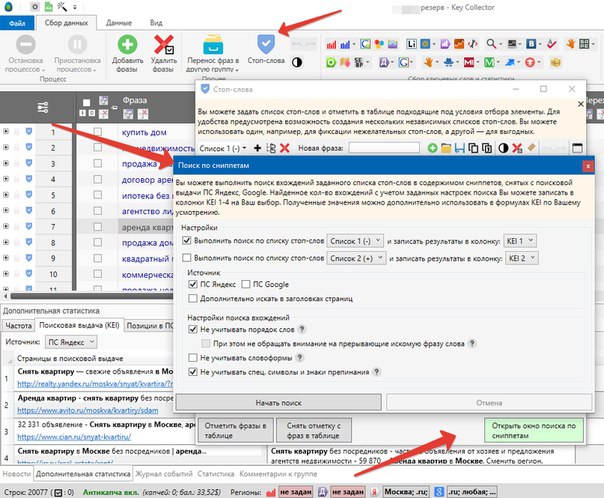This screenshot has height=498, width=604.
Task: Open the 'Файл' menu tab
Action: pos(17,23)
